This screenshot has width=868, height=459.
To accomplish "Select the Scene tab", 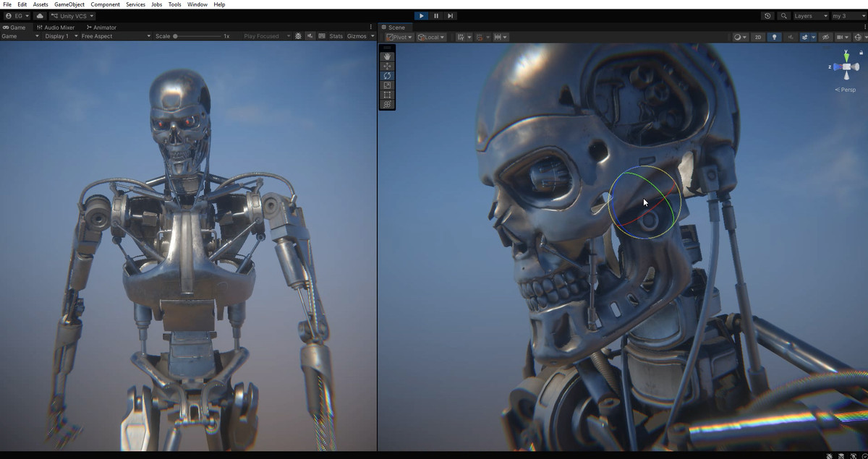I will pos(393,27).
